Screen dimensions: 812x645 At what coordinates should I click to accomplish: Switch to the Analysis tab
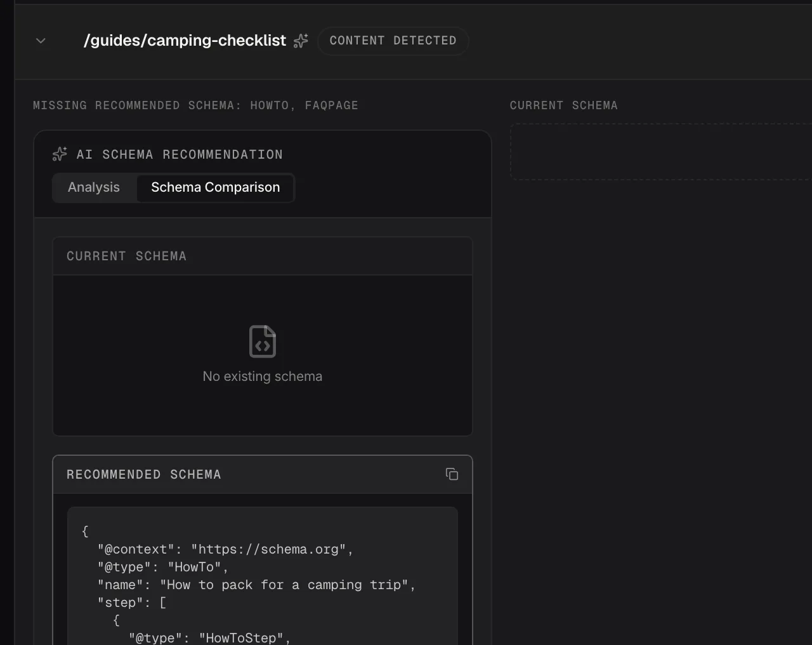point(94,187)
